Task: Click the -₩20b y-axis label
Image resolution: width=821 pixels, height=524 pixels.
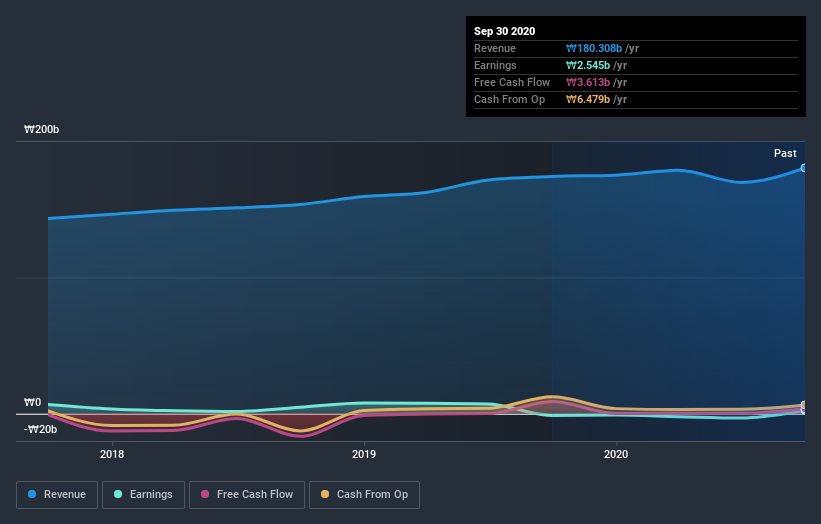Action: coord(40,430)
